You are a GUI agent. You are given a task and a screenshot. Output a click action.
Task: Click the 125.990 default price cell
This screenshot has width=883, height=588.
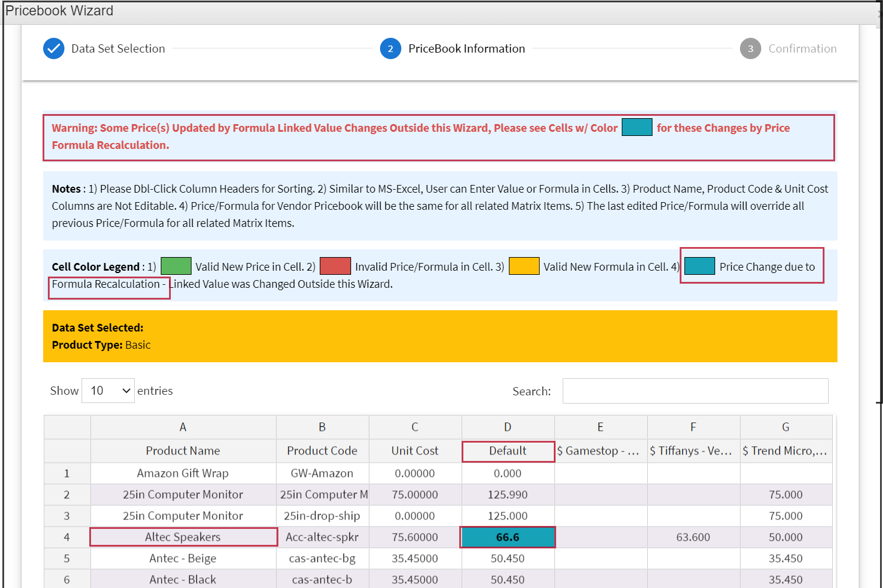(x=508, y=495)
